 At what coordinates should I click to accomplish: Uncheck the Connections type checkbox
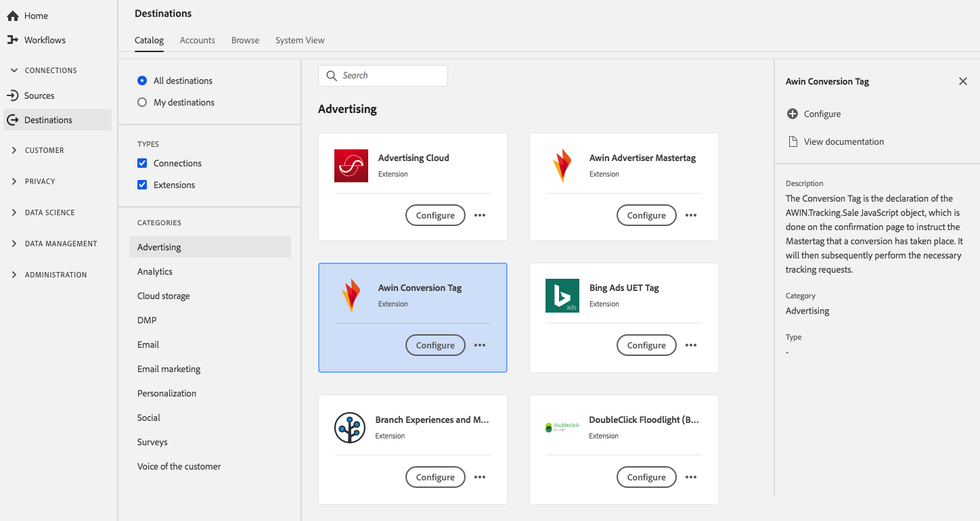[x=142, y=163]
